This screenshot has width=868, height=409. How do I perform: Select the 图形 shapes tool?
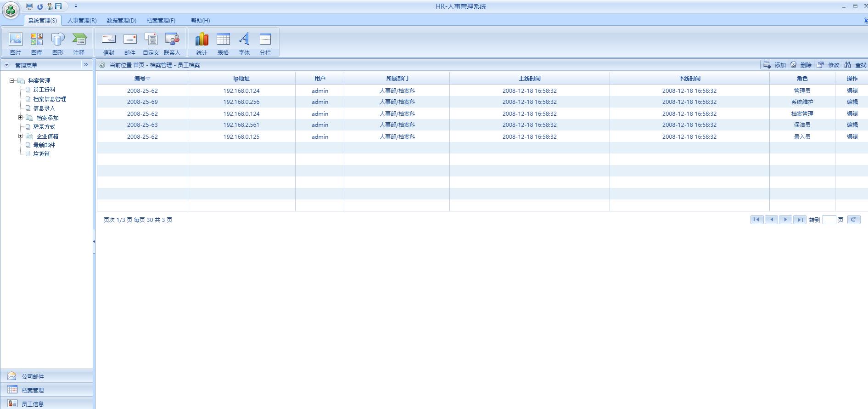point(58,44)
